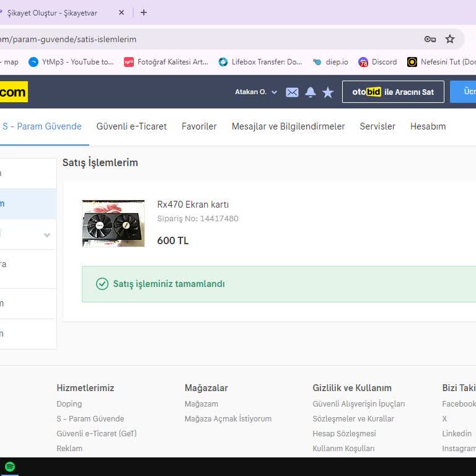Bookmark this page with the star icon
The height and width of the screenshot is (476, 476).
click(x=450, y=39)
